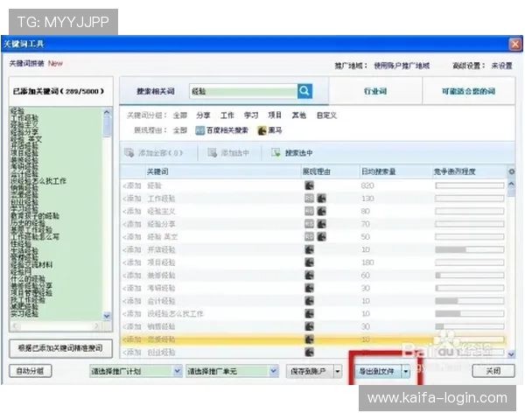525x420 pixels.
Task: Click 使用账户推广地域 region link
Action: point(402,66)
